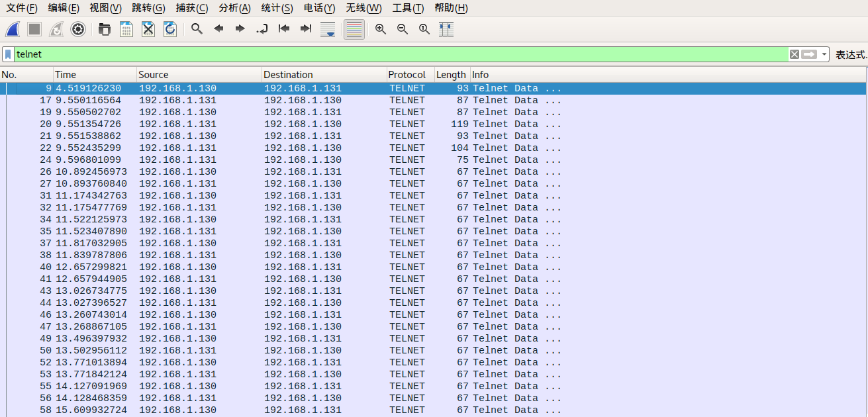868x417 pixels.
Task: Reload this capture file
Action: click(x=170, y=29)
